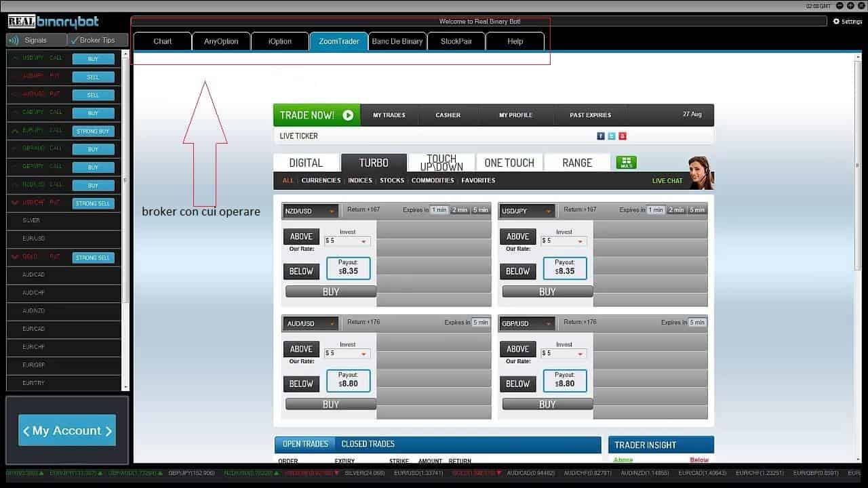This screenshot has width=868, height=488.
Task: Switch to the CLOSED TRADES tab
Action: [x=368, y=444]
